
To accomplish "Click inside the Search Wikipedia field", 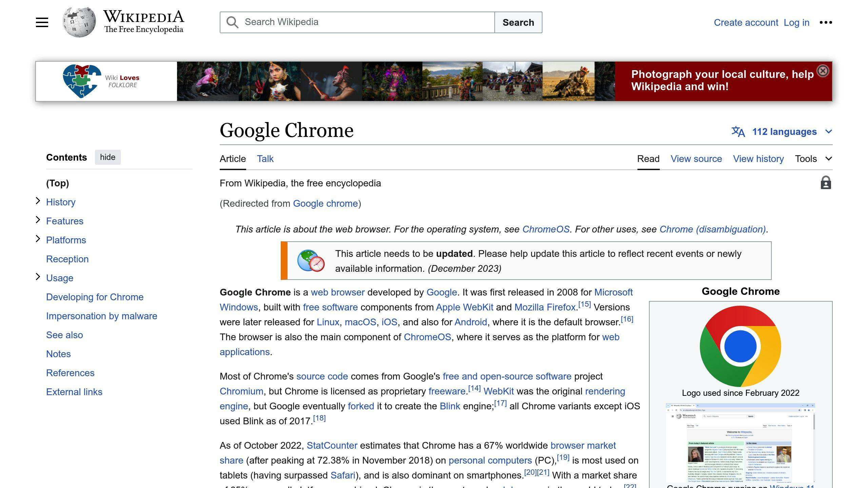I will pyautogui.click(x=356, y=22).
